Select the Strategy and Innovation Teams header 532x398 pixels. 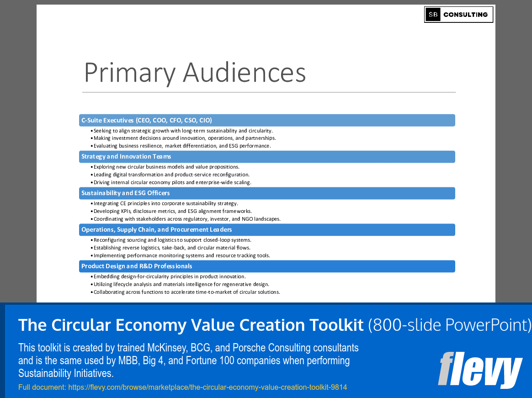pyautogui.click(x=267, y=157)
